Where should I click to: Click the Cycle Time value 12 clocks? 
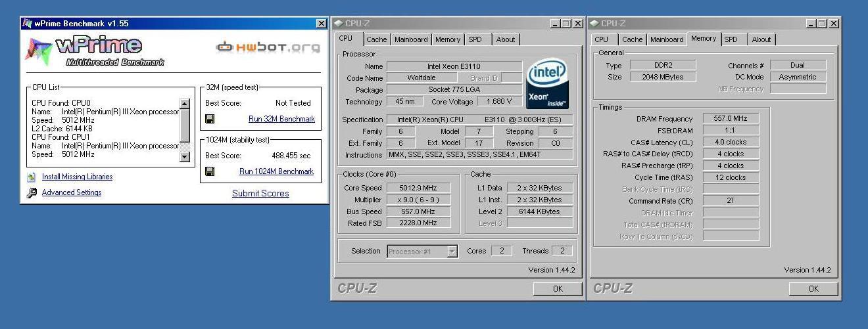731,177
